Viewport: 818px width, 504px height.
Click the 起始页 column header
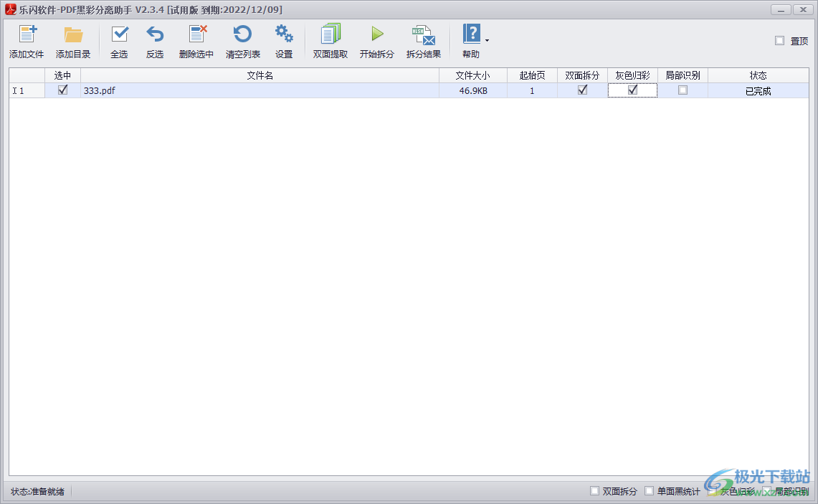point(532,76)
